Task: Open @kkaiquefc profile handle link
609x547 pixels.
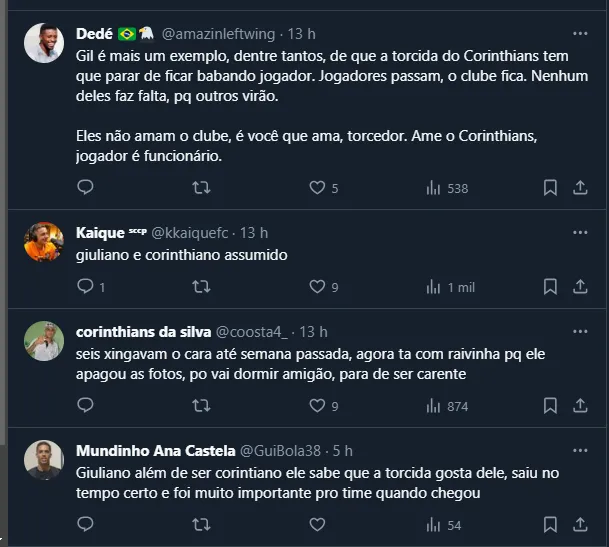Action: 191,233
